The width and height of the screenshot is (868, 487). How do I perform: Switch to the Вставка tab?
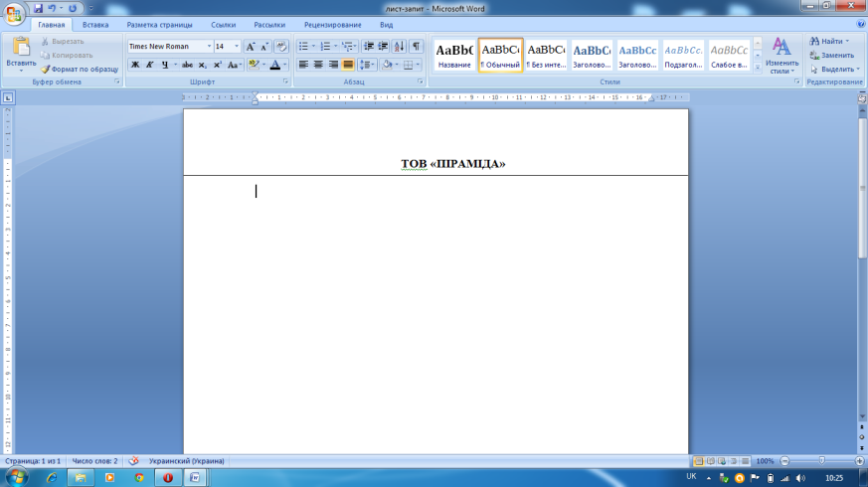[x=95, y=25]
